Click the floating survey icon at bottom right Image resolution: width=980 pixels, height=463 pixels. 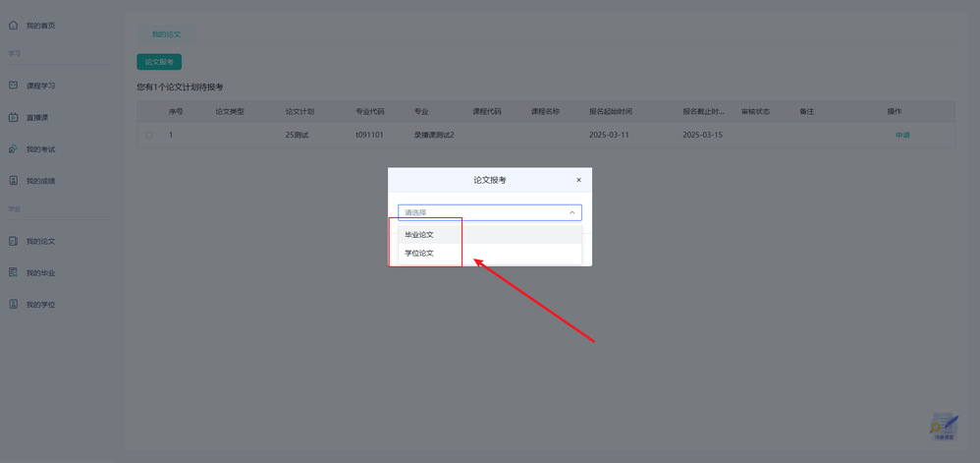(x=944, y=426)
